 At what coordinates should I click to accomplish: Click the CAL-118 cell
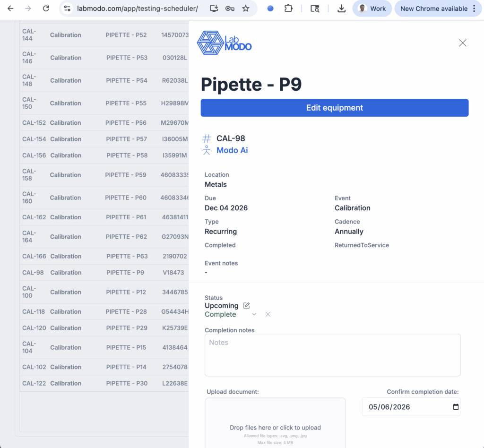point(34,311)
